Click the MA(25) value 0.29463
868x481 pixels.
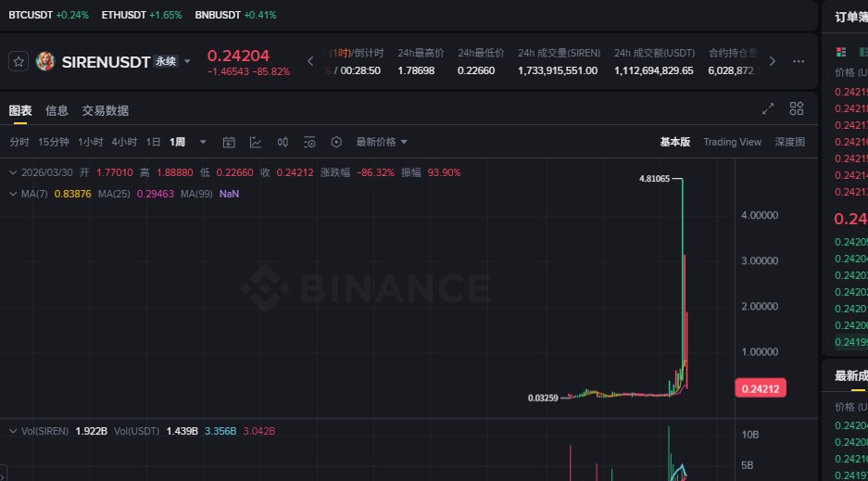pos(155,194)
